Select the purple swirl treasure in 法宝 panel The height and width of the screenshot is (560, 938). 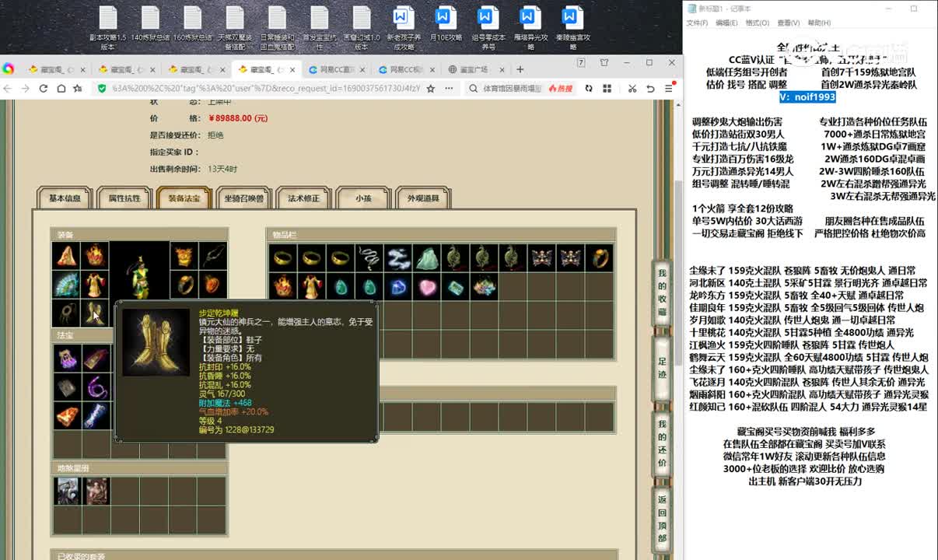[x=95, y=387]
